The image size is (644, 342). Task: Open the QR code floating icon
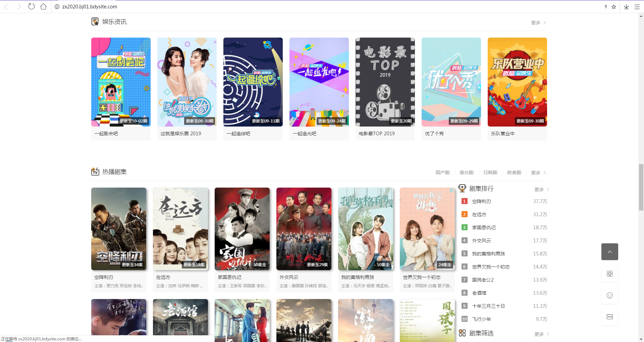tap(609, 274)
